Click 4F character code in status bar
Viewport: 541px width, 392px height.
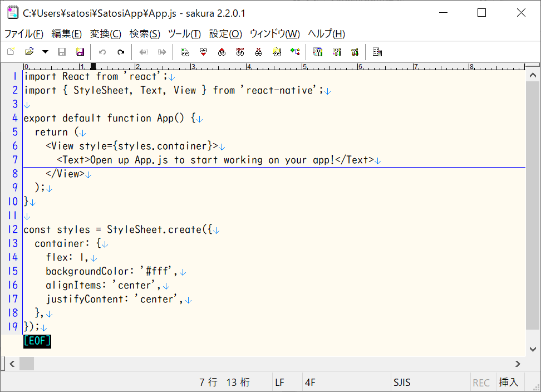pos(310,383)
